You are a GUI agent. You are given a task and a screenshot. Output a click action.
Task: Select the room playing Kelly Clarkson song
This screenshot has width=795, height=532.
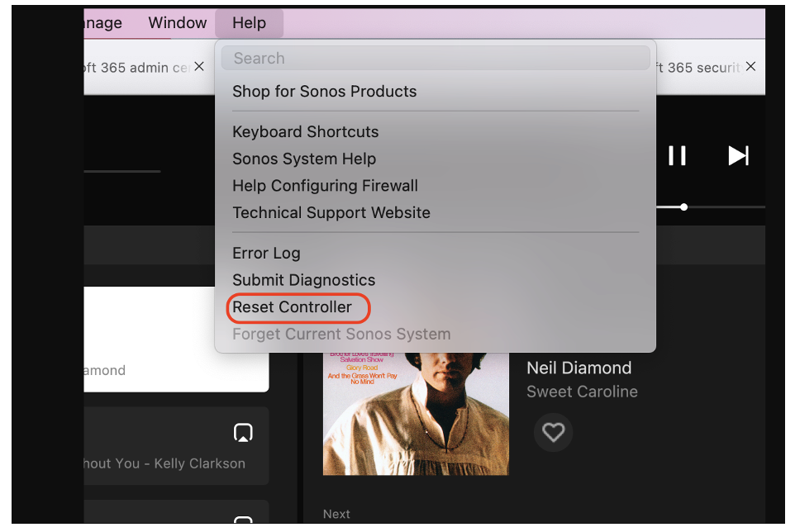pyautogui.click(x=176, y=446)
